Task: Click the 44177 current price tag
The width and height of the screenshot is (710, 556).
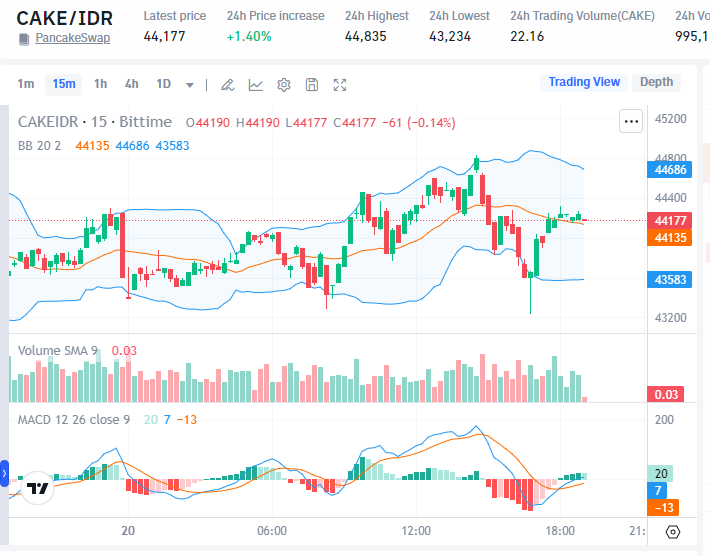Action: (x=670, y=220)
